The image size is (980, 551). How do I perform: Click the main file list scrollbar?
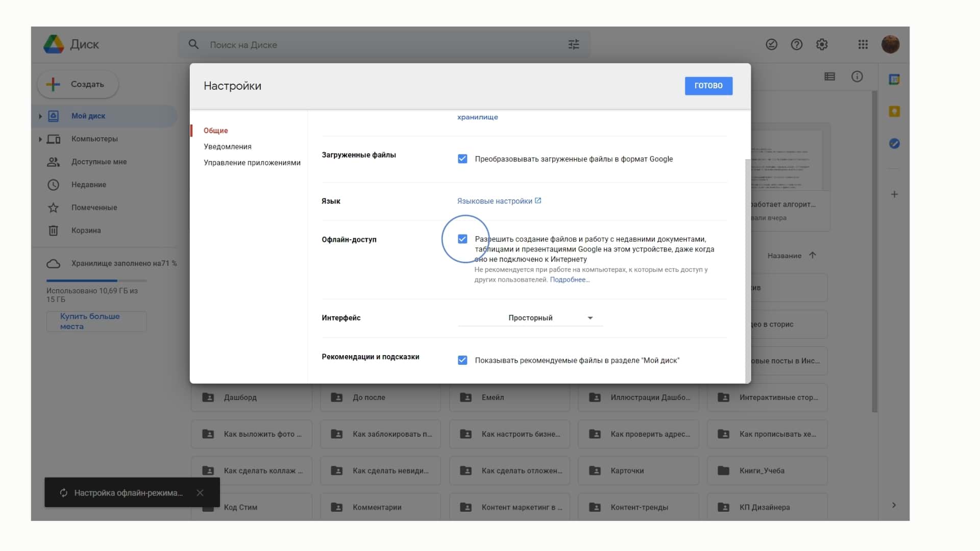[874, 252]
